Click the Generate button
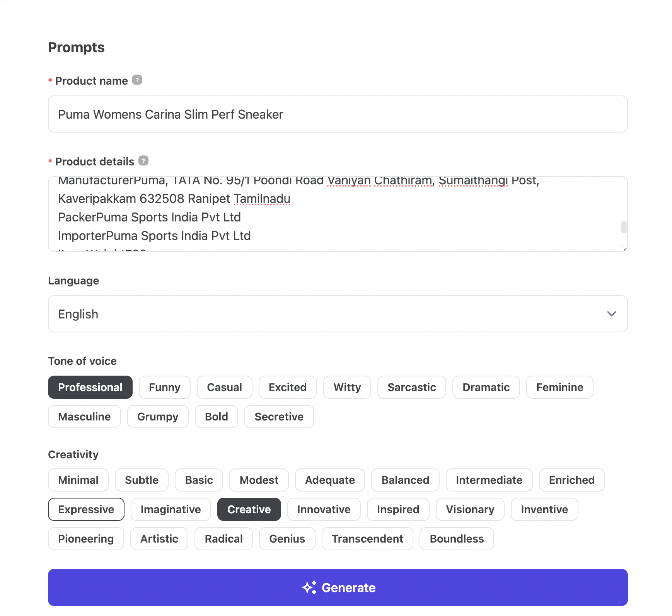Screen dimensions: 672x616 [338, 587]
